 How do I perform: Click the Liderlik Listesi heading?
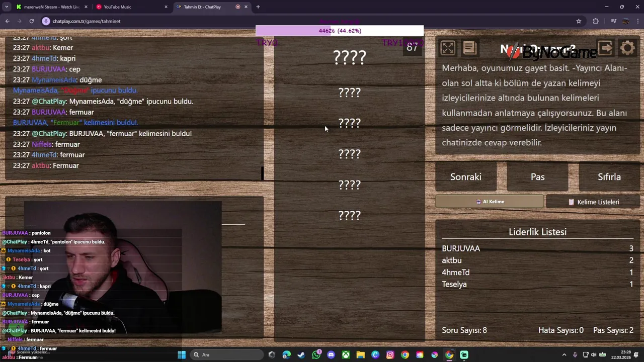pos(537,232)
